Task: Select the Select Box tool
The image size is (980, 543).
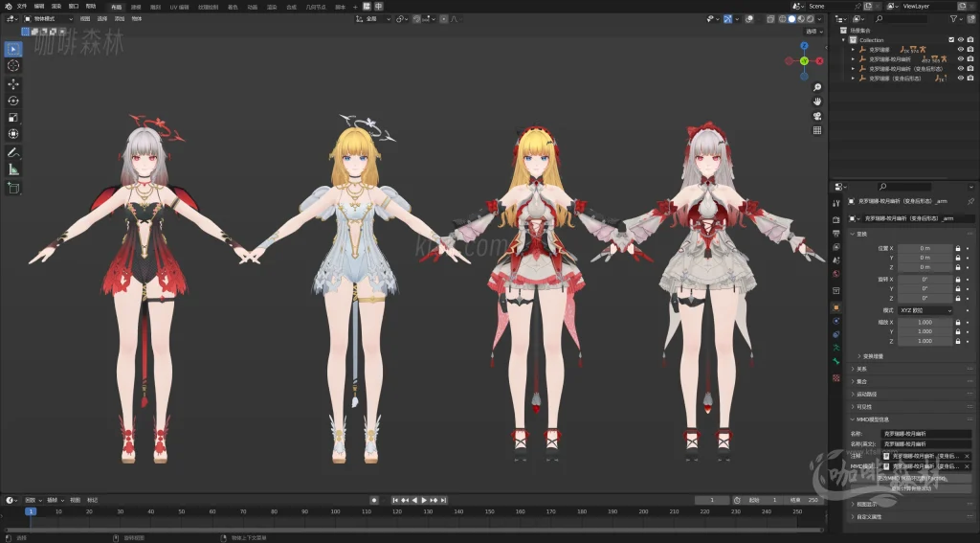Action: [x=13, y=49]
